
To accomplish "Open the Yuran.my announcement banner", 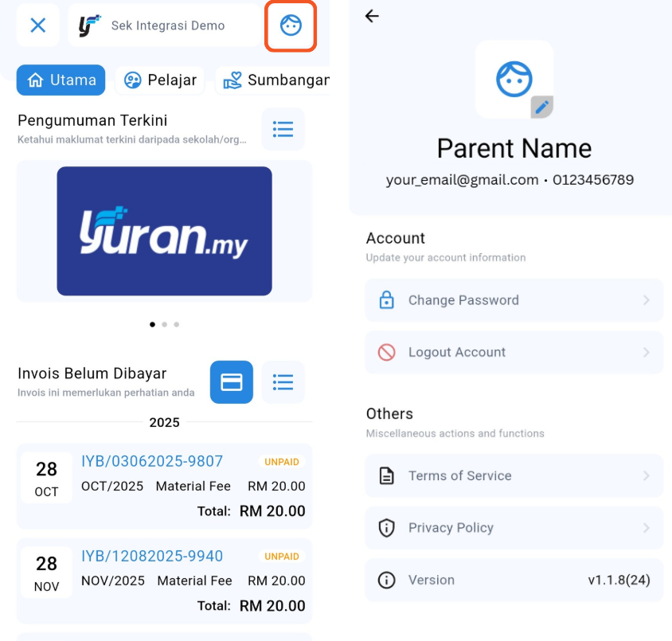I will tap(164, 231).
